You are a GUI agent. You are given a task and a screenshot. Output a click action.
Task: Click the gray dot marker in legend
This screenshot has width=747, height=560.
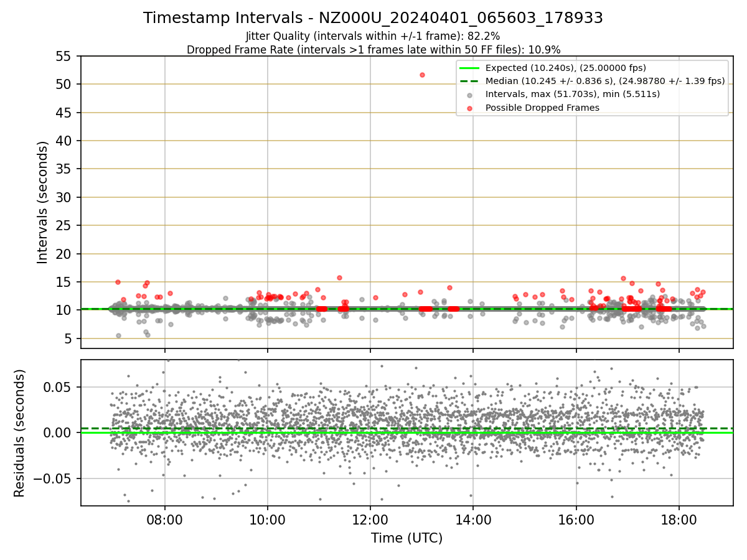click(469, 95)
